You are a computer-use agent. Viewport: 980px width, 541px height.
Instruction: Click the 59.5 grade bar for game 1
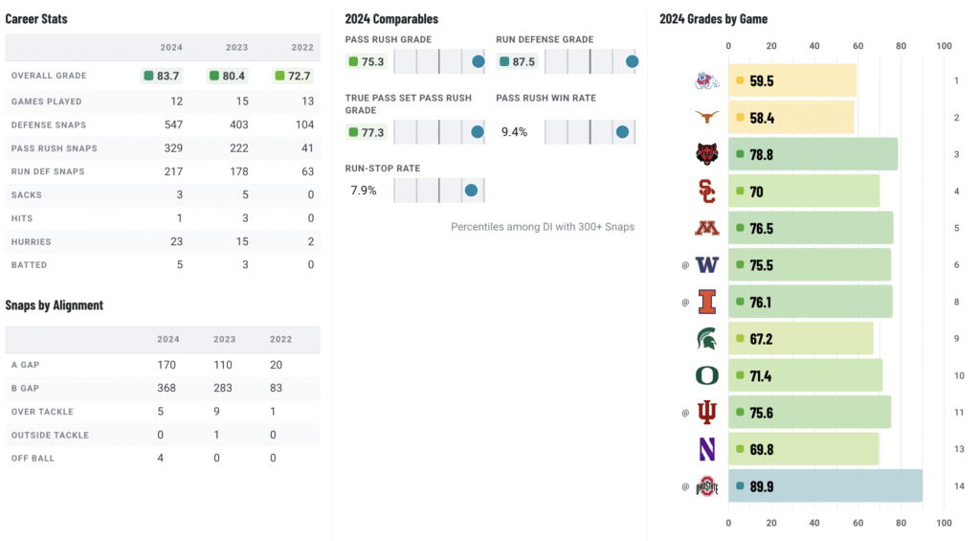point(791,80)
